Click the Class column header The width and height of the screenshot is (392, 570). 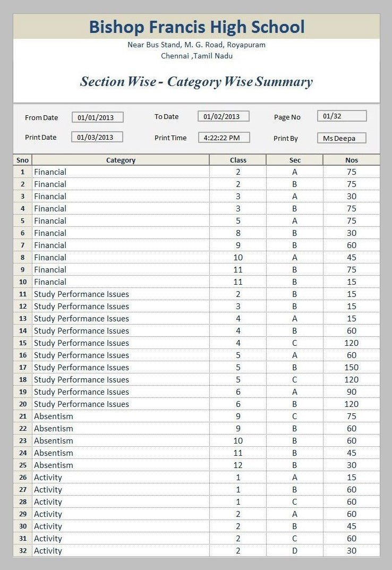[x=238, y=160]
